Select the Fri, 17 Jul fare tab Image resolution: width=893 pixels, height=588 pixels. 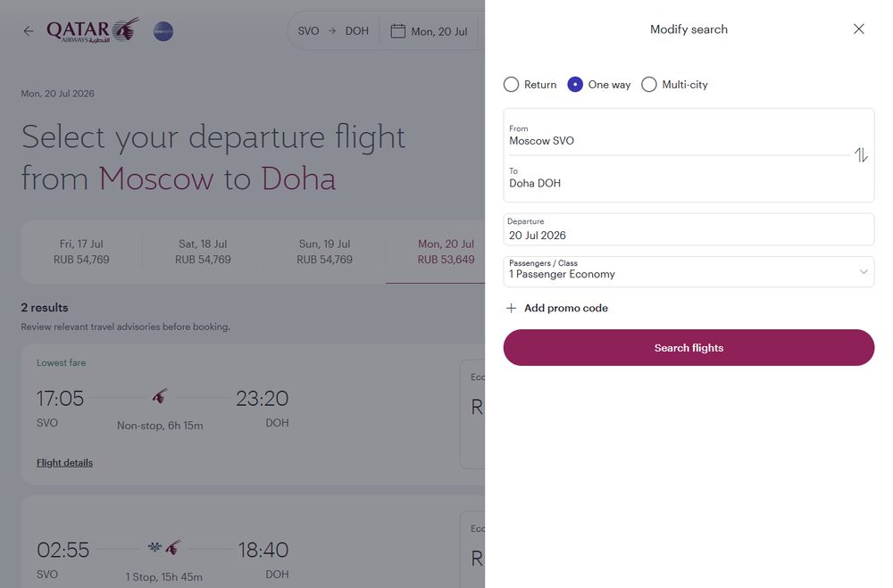pyautogui.click(x=81, y=252)
